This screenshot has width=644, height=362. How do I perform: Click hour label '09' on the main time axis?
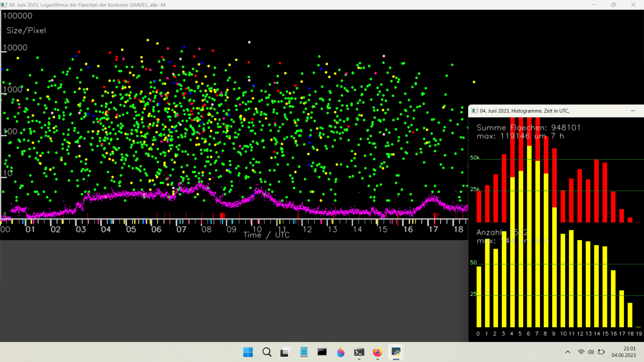click(x=231, y=230)
